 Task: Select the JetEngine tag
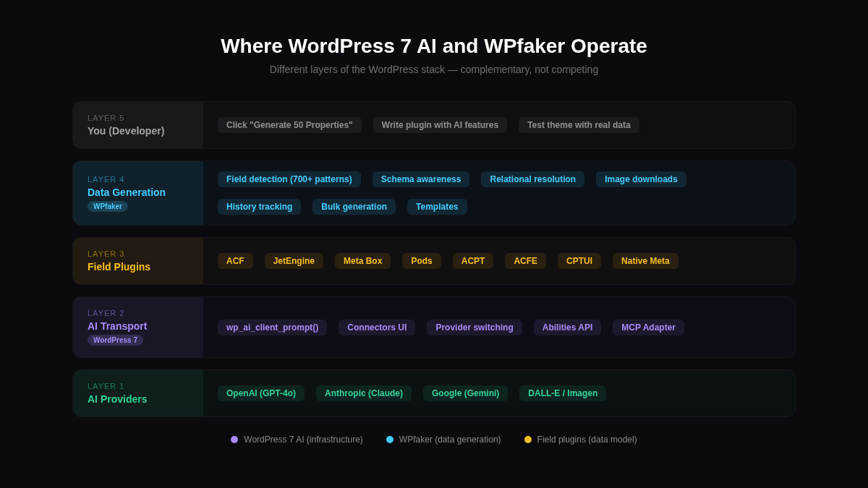[x=294, y=261]
